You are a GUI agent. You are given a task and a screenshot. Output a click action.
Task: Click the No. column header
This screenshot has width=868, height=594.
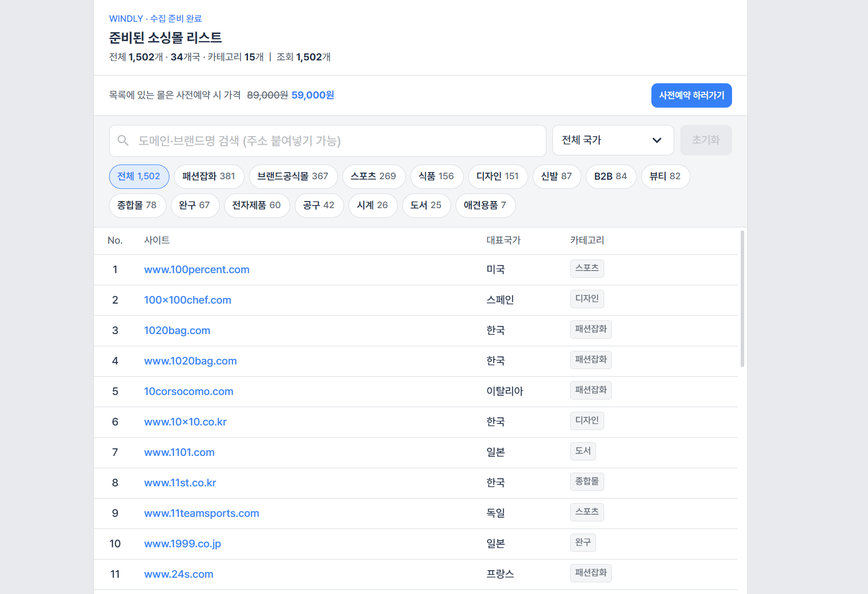(x=115, y=240)
